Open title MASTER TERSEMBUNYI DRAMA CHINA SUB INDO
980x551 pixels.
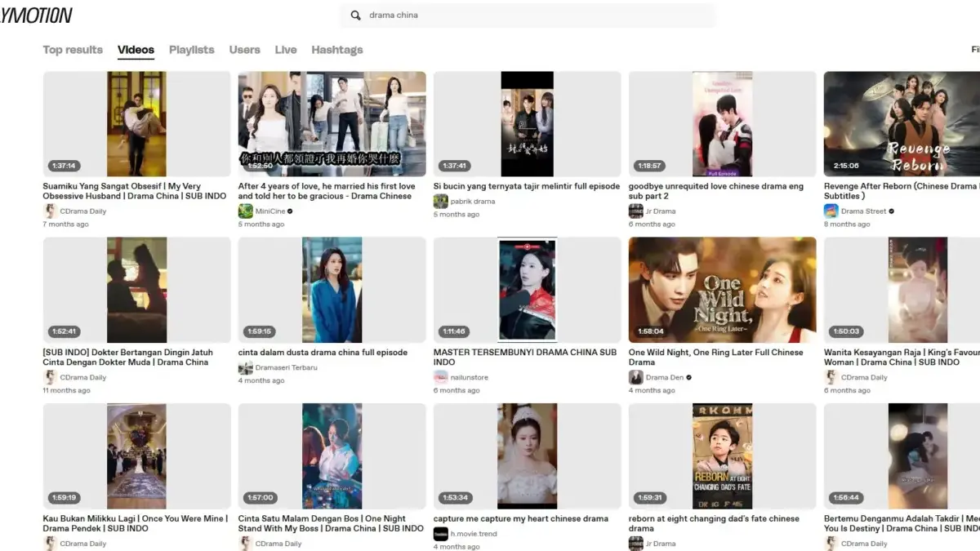(525, 358)
